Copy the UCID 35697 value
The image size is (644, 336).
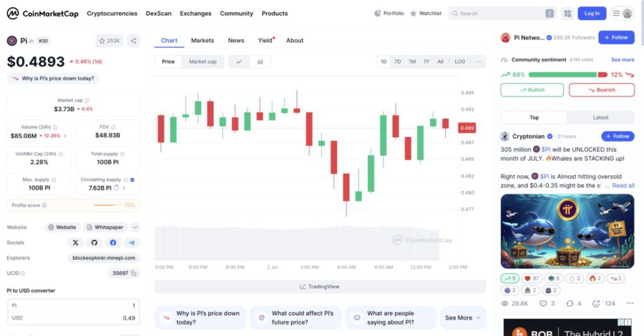pyautogui.click(x=133, y=273)
